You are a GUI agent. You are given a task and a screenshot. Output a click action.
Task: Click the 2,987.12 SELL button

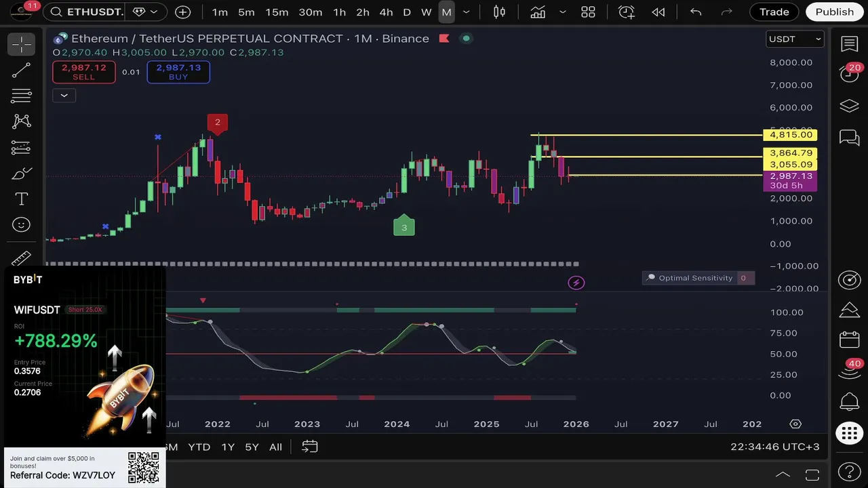pyautogui.click(x=84, y=72)
